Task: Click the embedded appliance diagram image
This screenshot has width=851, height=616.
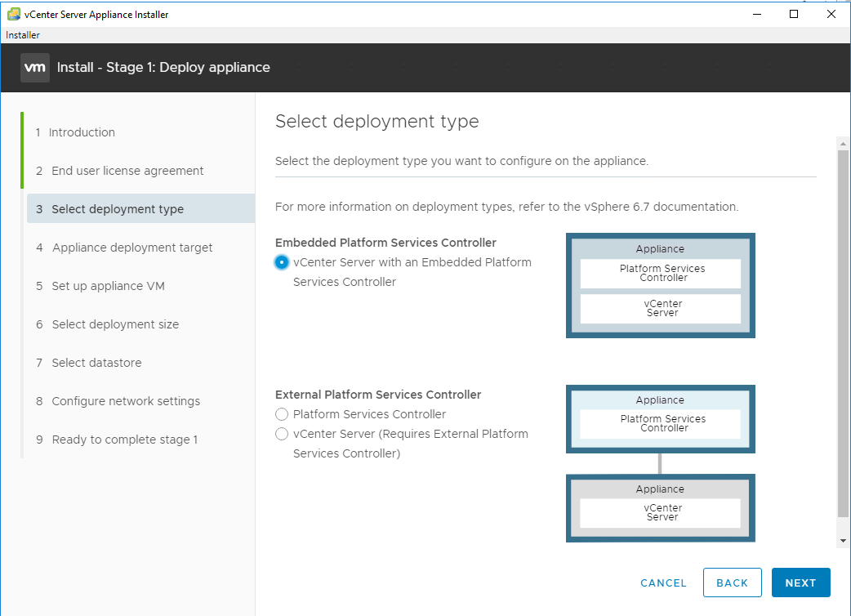Action: point(660,285)
